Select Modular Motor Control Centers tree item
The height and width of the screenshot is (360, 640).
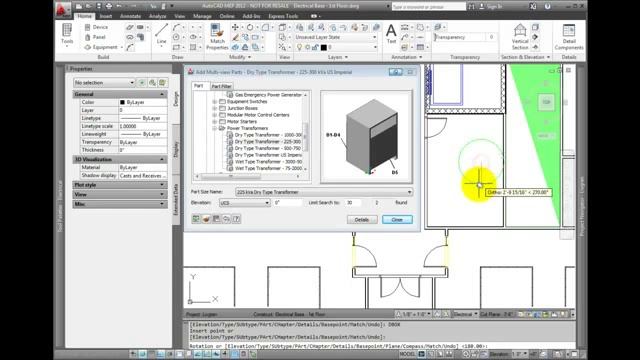(258, 115)
